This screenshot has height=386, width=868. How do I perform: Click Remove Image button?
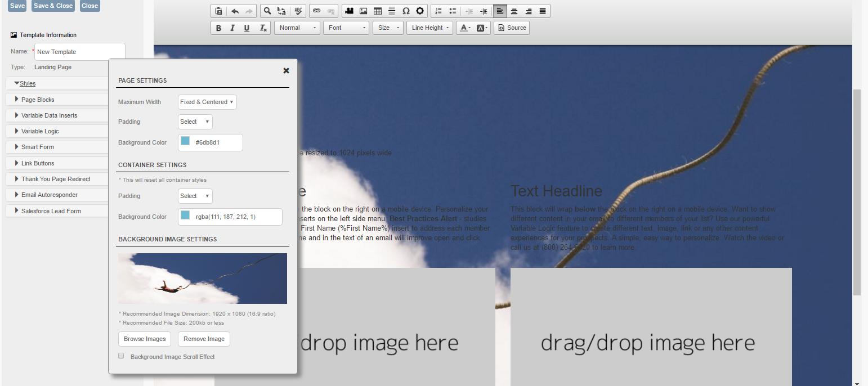click(204, 339)
